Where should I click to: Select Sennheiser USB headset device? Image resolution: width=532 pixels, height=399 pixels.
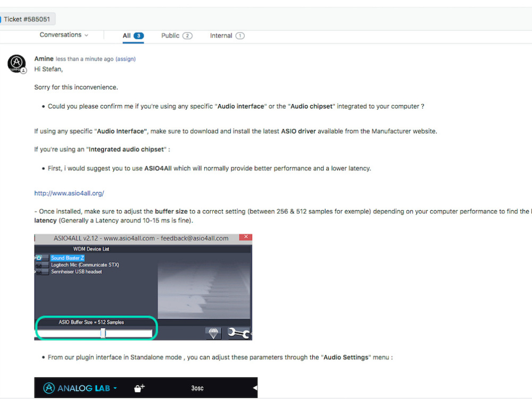point(76,272)
